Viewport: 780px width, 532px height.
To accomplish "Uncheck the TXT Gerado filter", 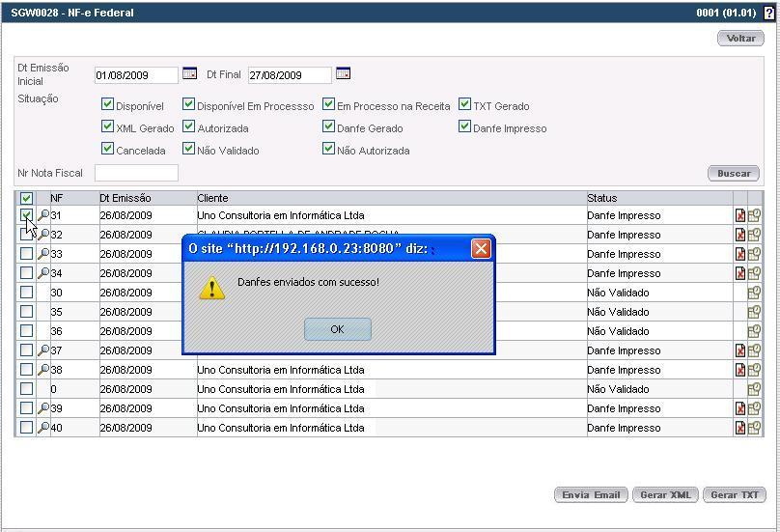I will coord(465,104).
